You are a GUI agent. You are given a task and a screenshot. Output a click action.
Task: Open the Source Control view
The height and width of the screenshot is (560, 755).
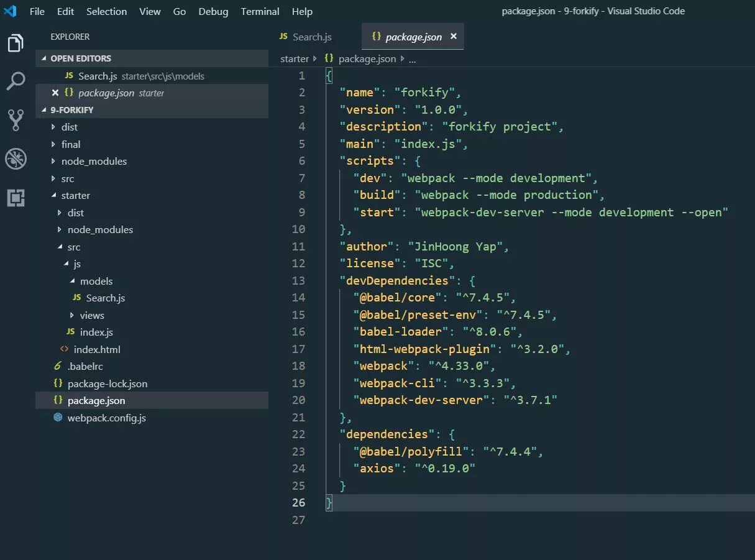tap(16, 120)
